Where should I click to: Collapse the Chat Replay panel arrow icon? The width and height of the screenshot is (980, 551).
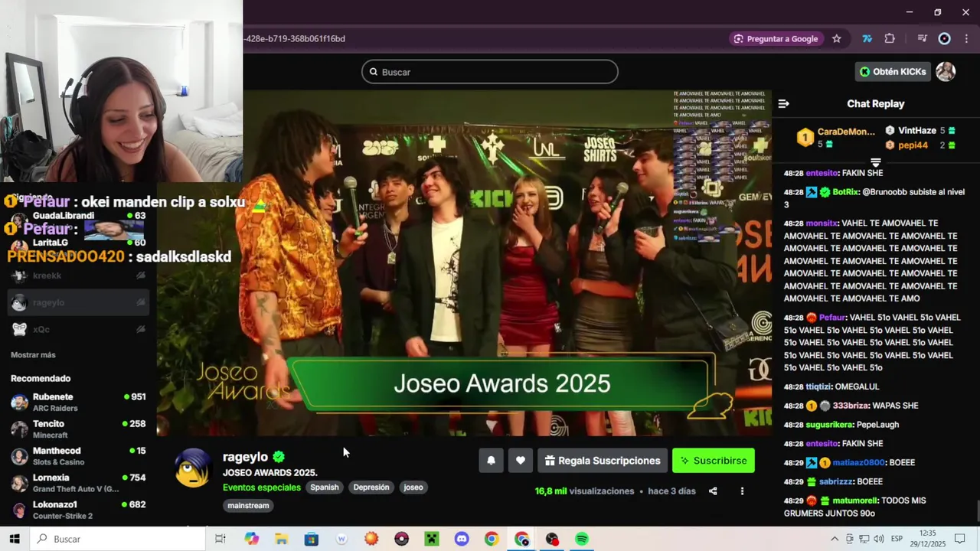click(783, 104)
